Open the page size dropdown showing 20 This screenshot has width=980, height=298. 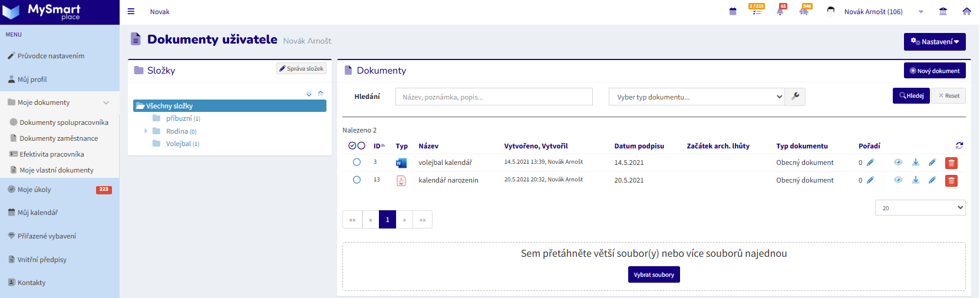point(920,207)
